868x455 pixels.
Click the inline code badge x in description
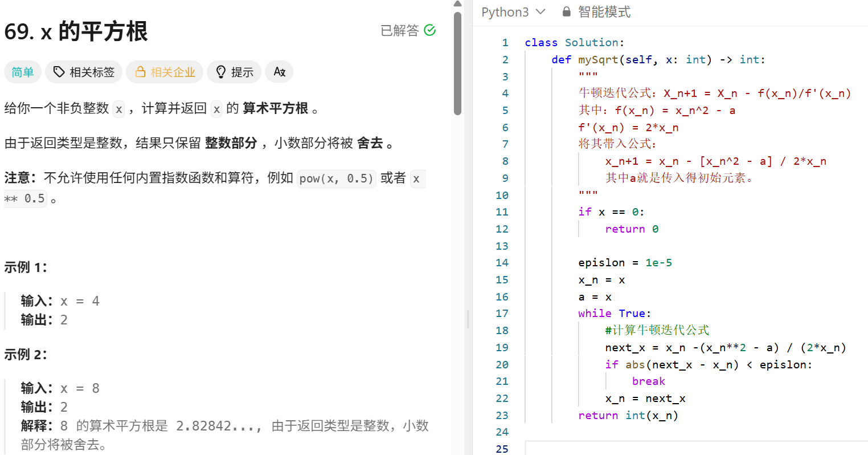(x=118, y=109)
